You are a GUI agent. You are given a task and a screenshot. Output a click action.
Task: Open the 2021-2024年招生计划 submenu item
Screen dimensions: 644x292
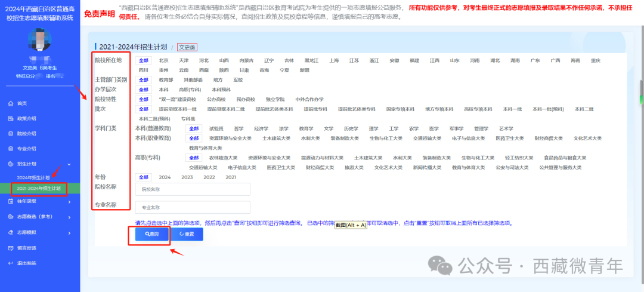tap(39, 189)
